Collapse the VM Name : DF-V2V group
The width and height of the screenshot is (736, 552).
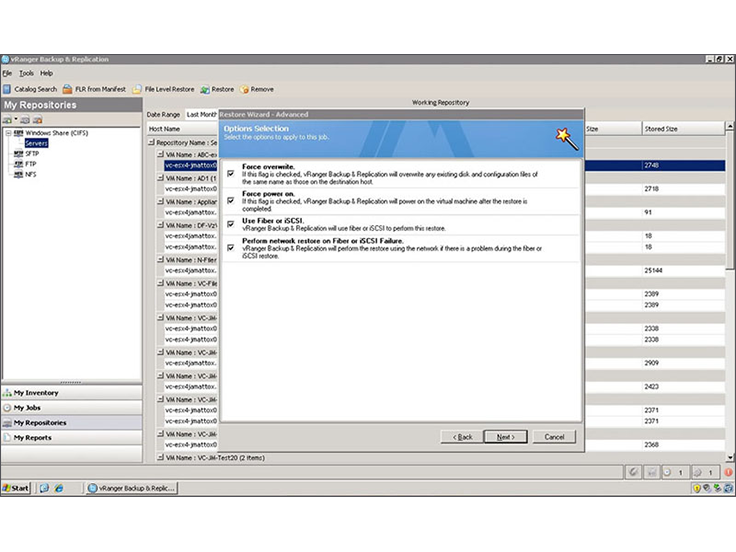click(x=160, y=225)
